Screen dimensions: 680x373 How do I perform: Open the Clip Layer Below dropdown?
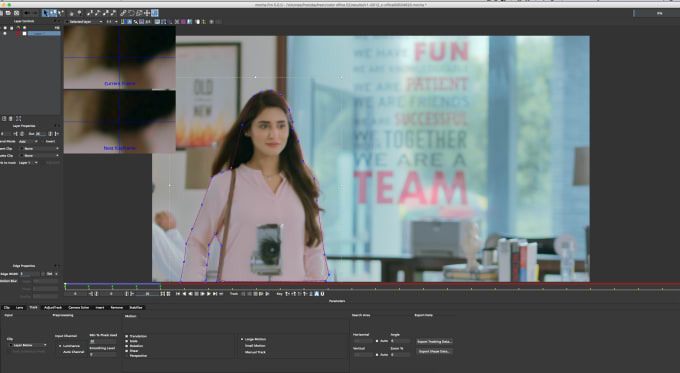(28, 345)
